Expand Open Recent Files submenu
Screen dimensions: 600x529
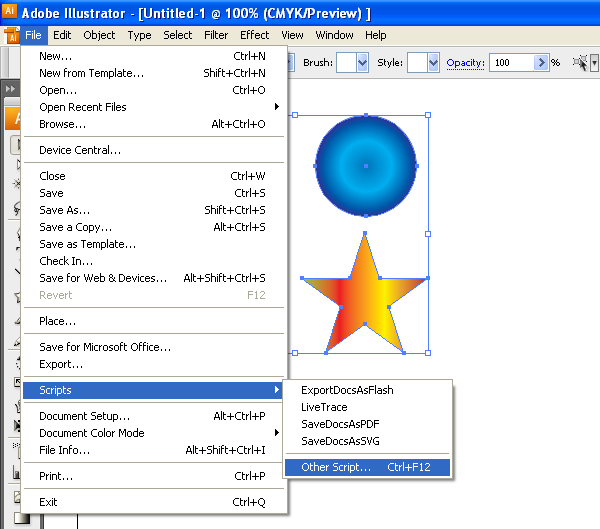pyautogui.click(x=153, y=107)
